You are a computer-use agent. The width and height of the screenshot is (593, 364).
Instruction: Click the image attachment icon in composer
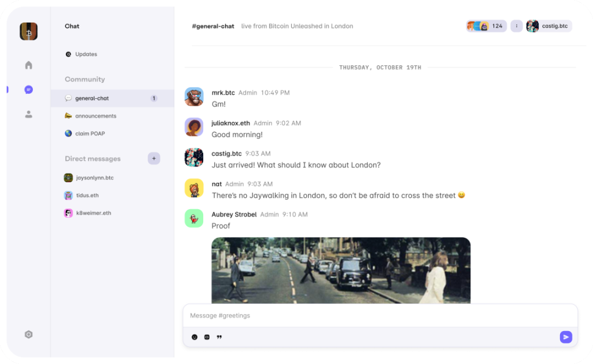coord(207,337)
